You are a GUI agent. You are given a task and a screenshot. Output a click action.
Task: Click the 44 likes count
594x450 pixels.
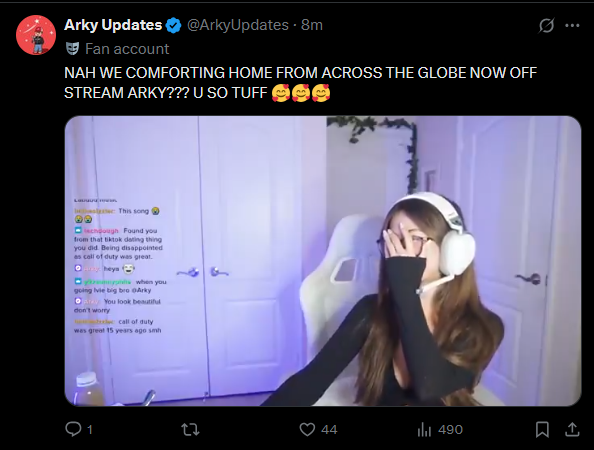[x=329, y=430]
